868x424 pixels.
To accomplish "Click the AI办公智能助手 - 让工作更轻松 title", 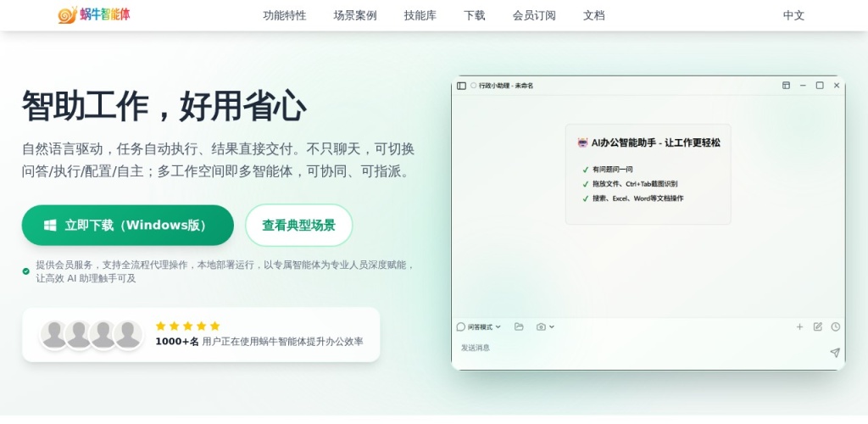I will coord(656,142).
